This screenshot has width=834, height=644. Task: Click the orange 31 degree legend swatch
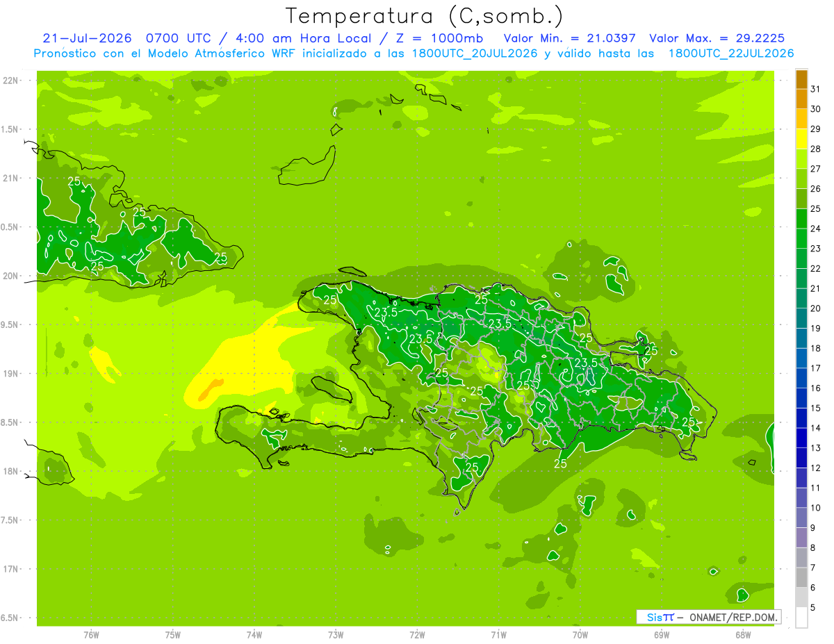(x=801, y=79)
